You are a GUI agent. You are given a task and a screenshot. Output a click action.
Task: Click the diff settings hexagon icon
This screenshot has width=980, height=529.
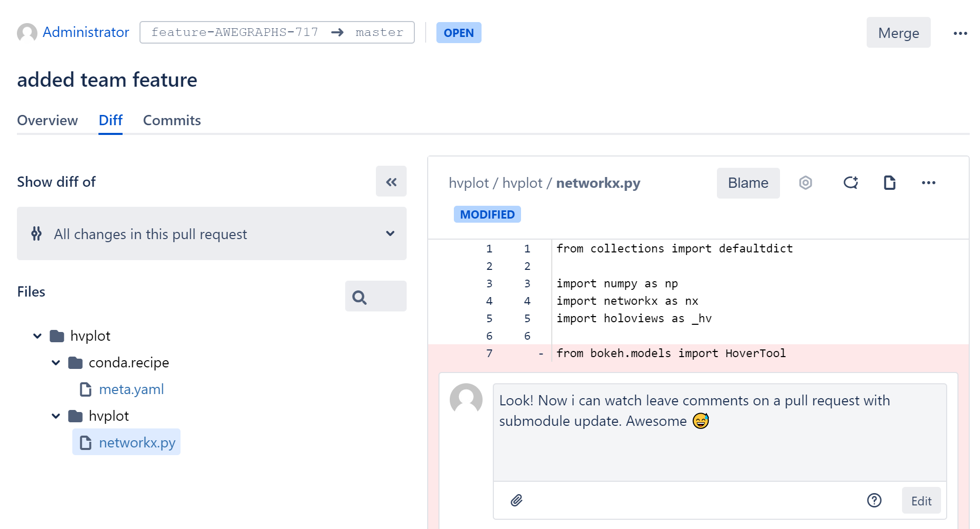[x=805, y=183]
